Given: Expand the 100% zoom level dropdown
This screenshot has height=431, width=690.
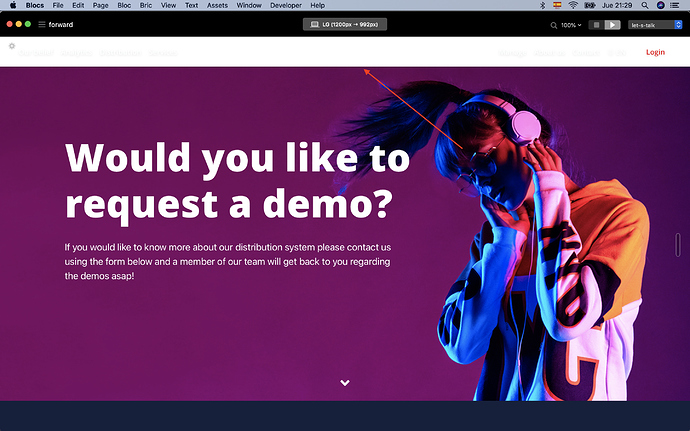Looking at the screenshot, I should pos(571,24).
